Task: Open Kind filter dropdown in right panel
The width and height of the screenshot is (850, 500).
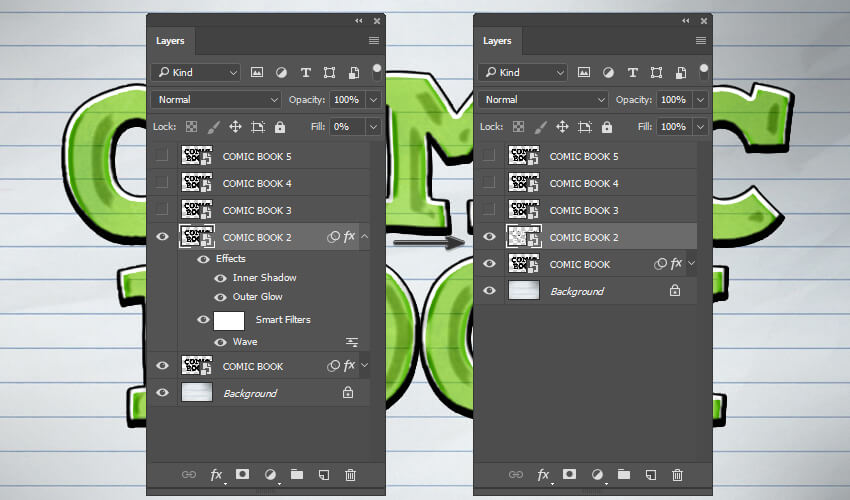Action: point(523,72)
